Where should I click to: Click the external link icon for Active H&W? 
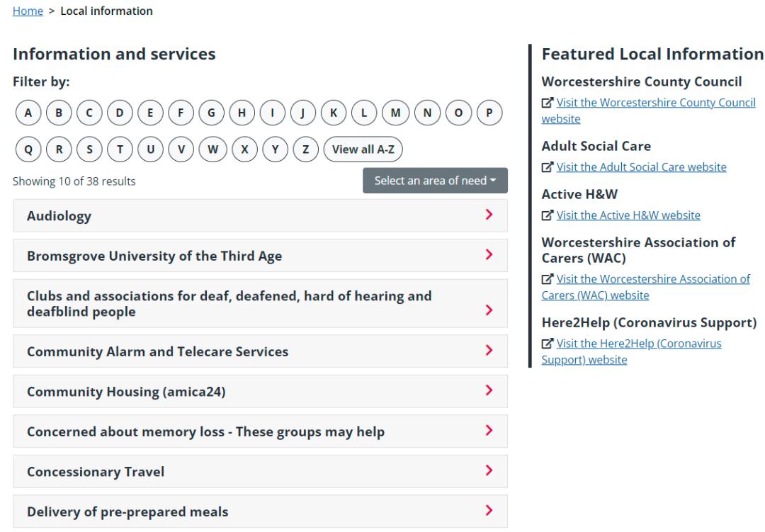548,215
